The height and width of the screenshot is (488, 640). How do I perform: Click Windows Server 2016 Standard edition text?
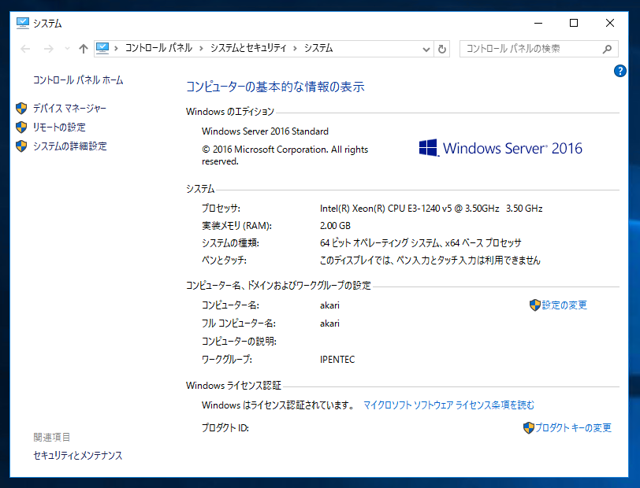(265, 131)
